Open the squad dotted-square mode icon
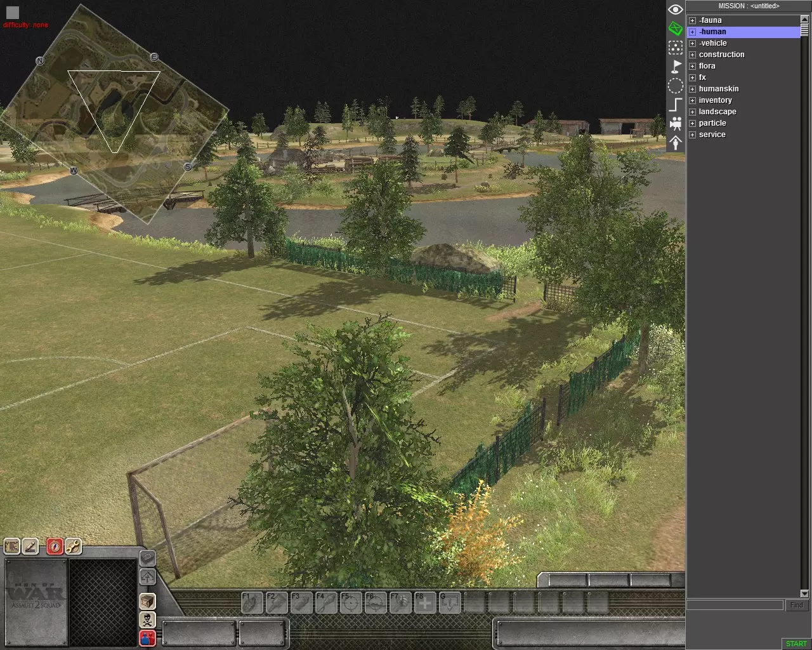 coord(676,48)
